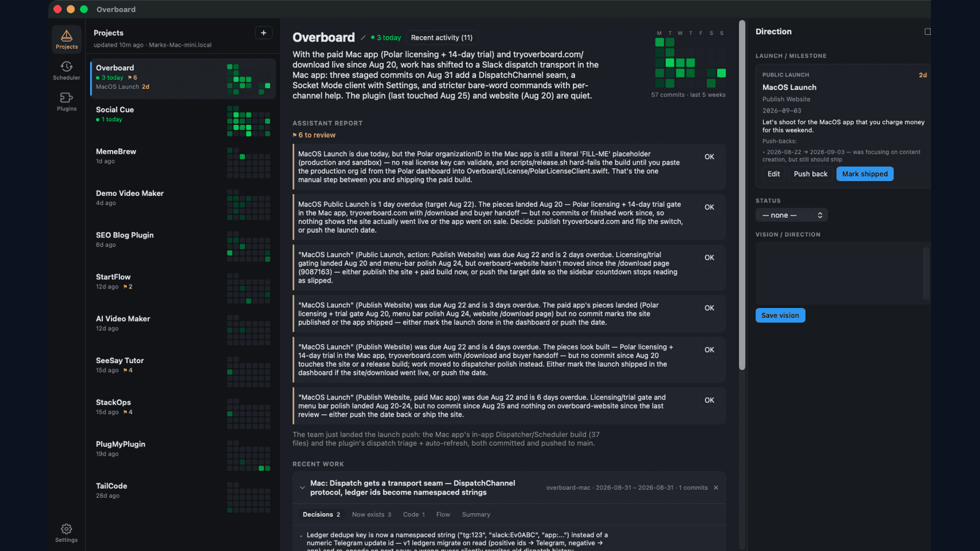Open the Demo Video Maker project
Screen dimensions: 980x551
[183, 204]
